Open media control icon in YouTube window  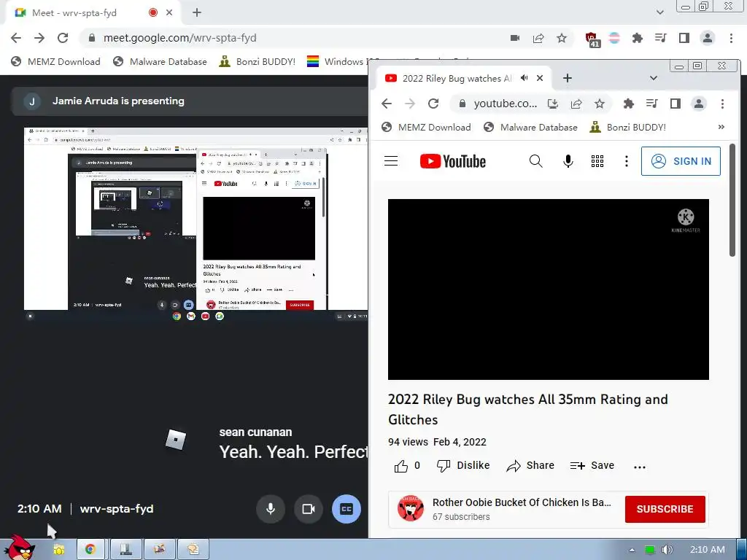[651, 104]
